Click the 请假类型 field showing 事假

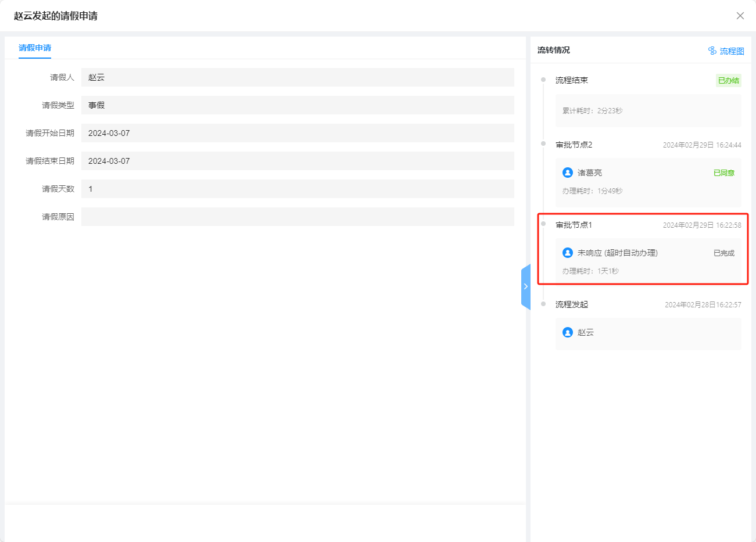tap(298, 105)
